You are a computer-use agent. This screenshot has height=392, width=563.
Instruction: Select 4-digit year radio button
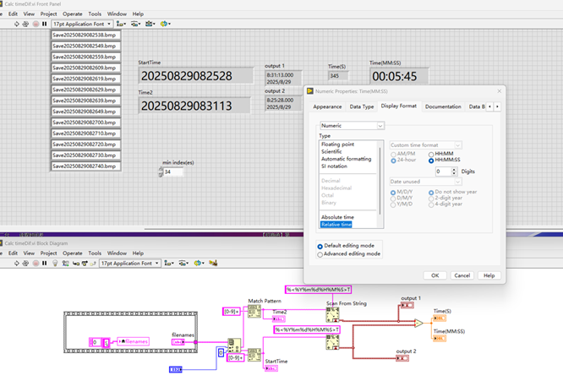point(431,204)
